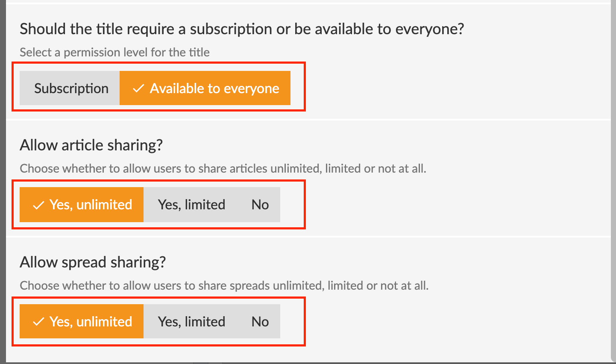Click the gray strip on the dialog's right edge
616x364 pixels.
pyautogui.click(x=613, y=171)
